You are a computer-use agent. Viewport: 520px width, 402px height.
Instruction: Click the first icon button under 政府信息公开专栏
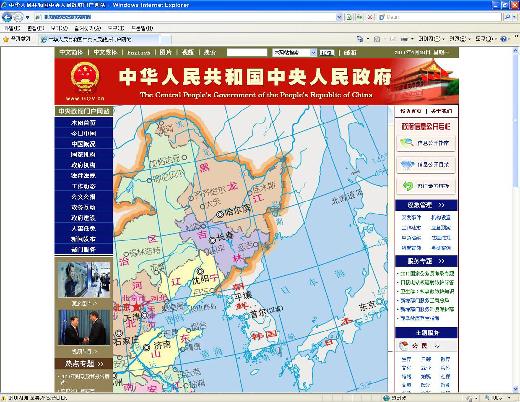(x=426, y=143)
